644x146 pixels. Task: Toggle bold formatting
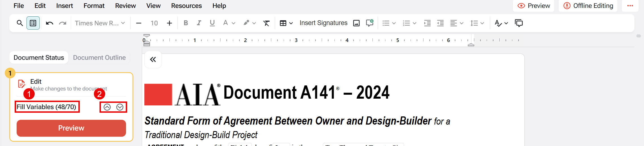coord(186,23)
